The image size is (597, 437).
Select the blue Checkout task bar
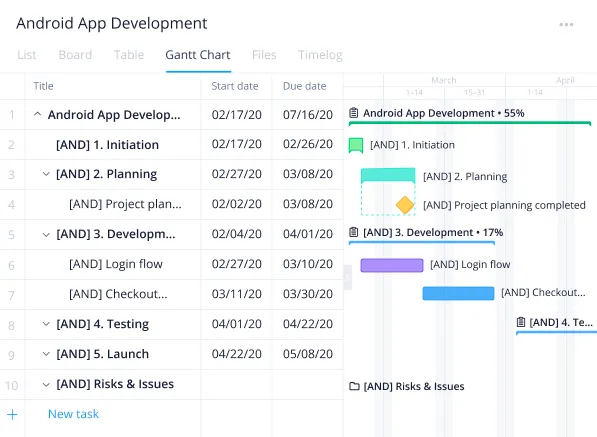tap(458, 293)
